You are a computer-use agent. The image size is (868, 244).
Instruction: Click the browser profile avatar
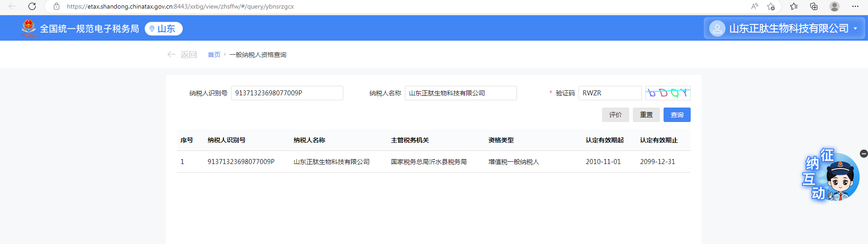835,6
